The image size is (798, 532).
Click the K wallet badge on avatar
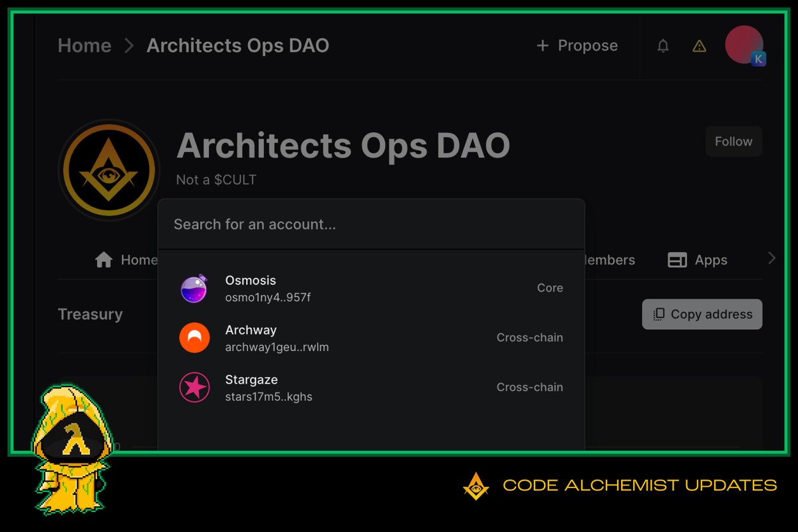coord(758,59)
